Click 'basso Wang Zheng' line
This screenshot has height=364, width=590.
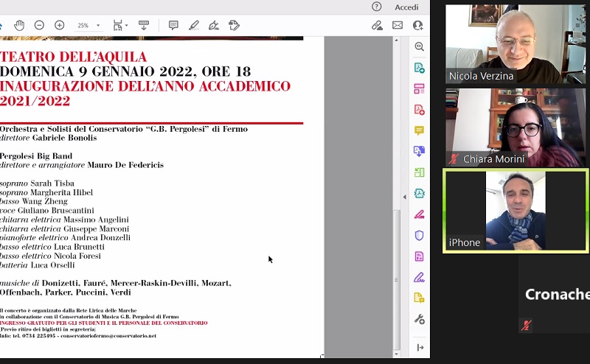point(34,202)
